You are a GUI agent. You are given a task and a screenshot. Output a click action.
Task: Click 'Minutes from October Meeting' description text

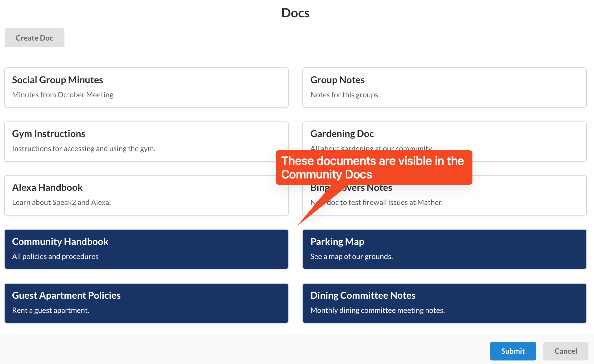coord(63,95)
